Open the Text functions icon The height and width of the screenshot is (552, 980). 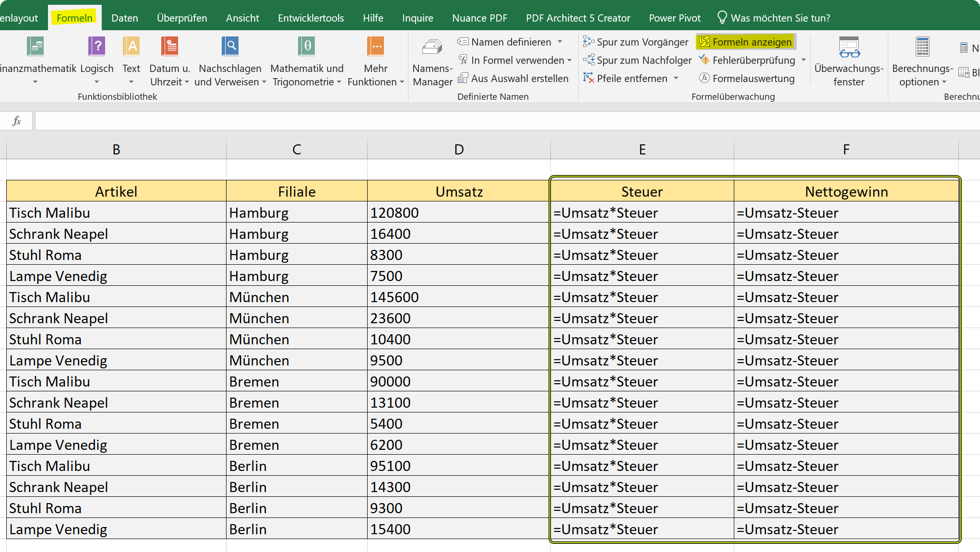pyautogui.click(x=131, y=47)
